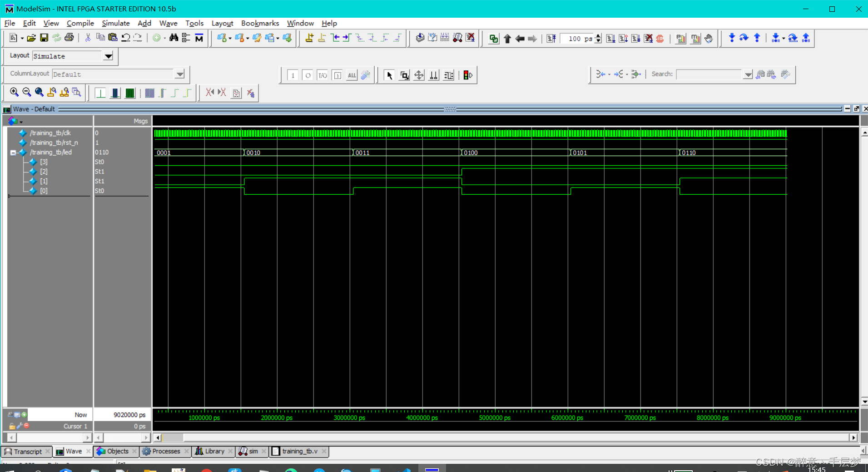Open the Search field dropdown arrow

click(748, 74)
